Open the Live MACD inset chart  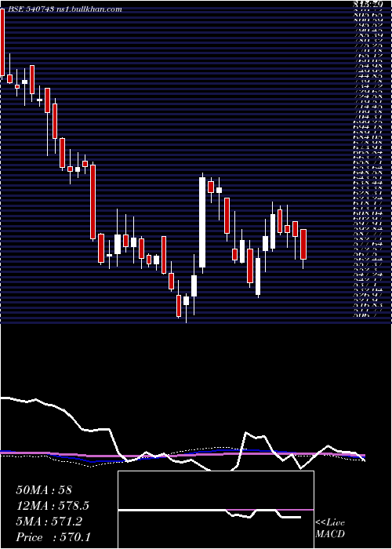[216, 510]
